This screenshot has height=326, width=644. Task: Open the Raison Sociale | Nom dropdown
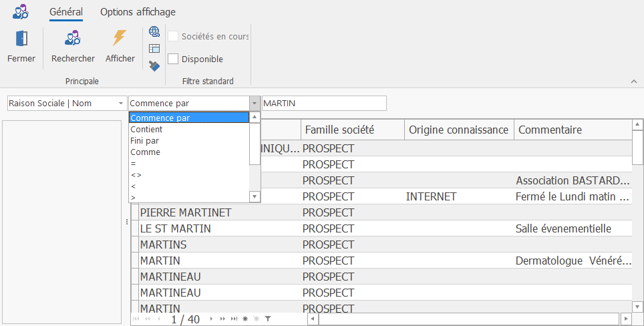pyautogui.click(x=120, y=104)
